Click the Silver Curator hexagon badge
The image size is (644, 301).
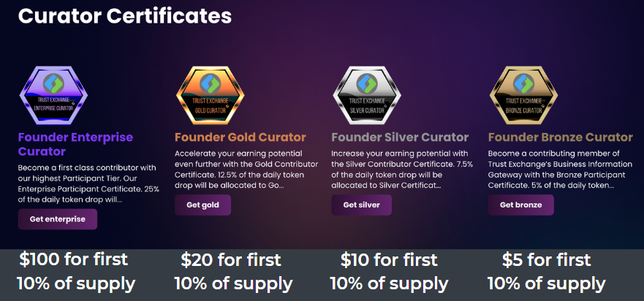(367, 95)
